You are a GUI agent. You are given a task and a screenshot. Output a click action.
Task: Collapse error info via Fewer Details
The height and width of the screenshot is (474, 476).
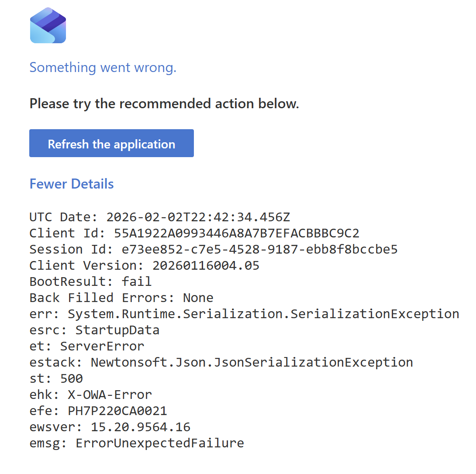point(72,184)
